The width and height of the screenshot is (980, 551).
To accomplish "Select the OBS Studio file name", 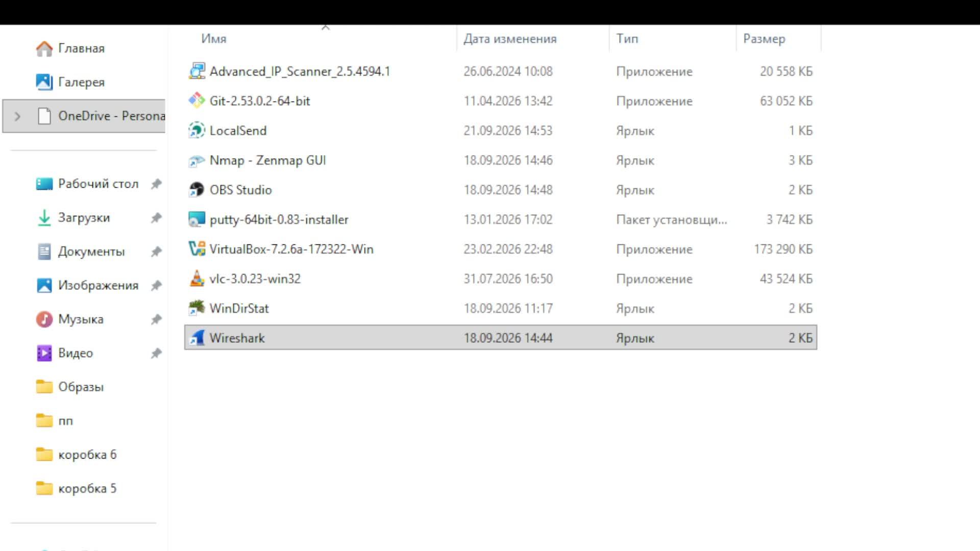I will [x=240, y=190].
